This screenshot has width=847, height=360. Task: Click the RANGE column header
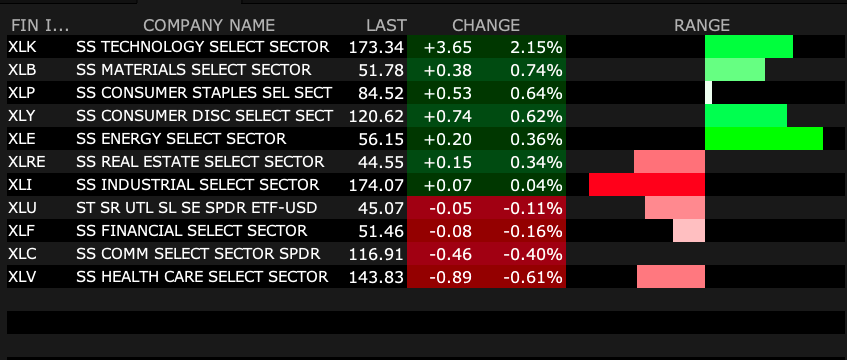[702, 25]
